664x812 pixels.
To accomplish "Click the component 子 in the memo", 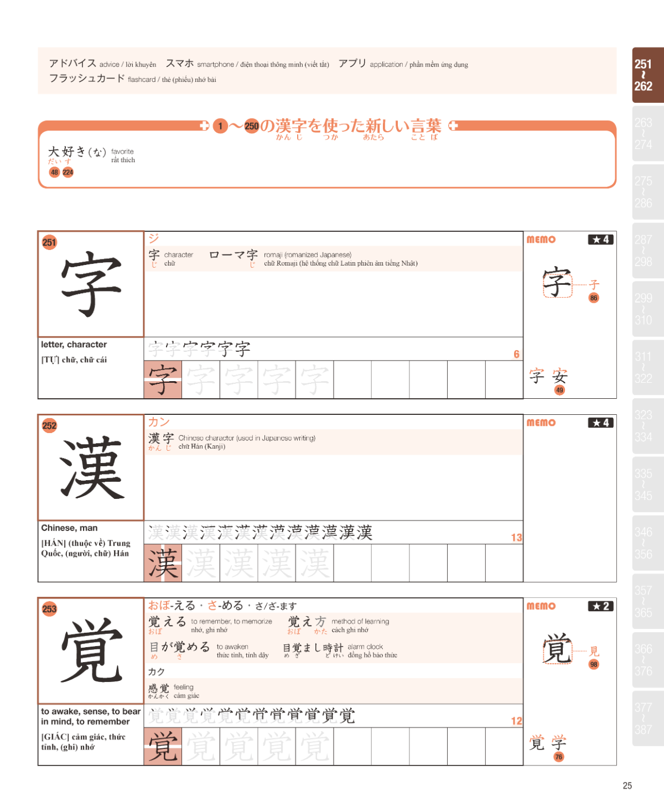I will click(x=594, y=285).
